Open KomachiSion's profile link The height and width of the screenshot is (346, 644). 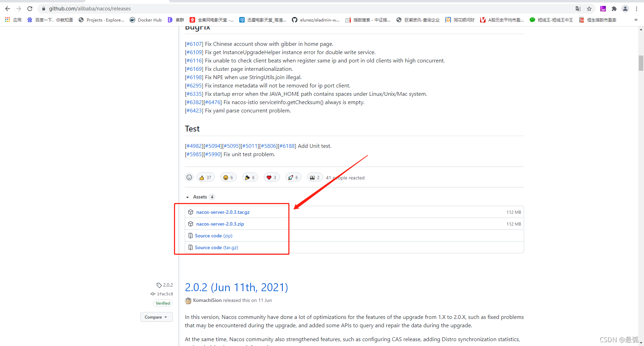click(207, 300)
